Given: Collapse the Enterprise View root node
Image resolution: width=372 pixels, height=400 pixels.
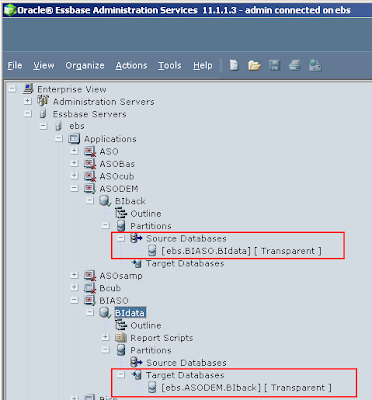Looking at the screenshot, I should click(12, 89).
